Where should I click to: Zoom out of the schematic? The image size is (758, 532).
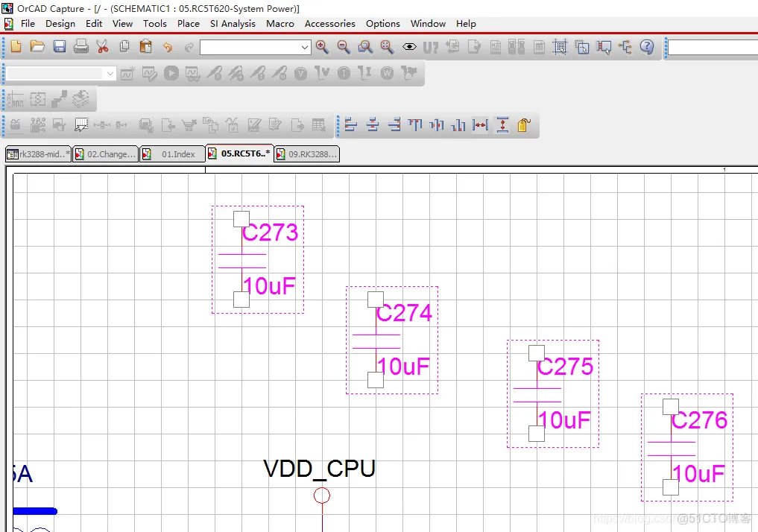coord(344,46)
